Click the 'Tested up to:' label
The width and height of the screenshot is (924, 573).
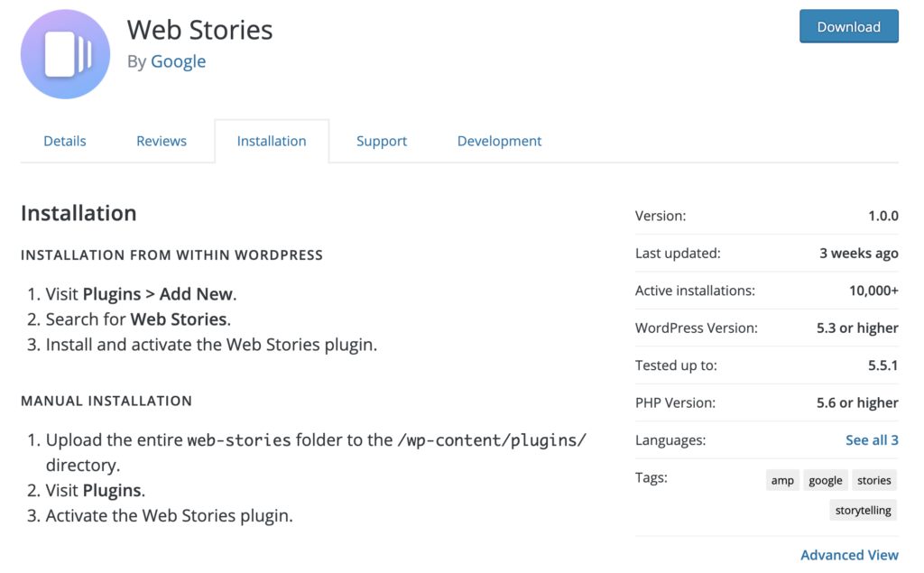point(676,365)
